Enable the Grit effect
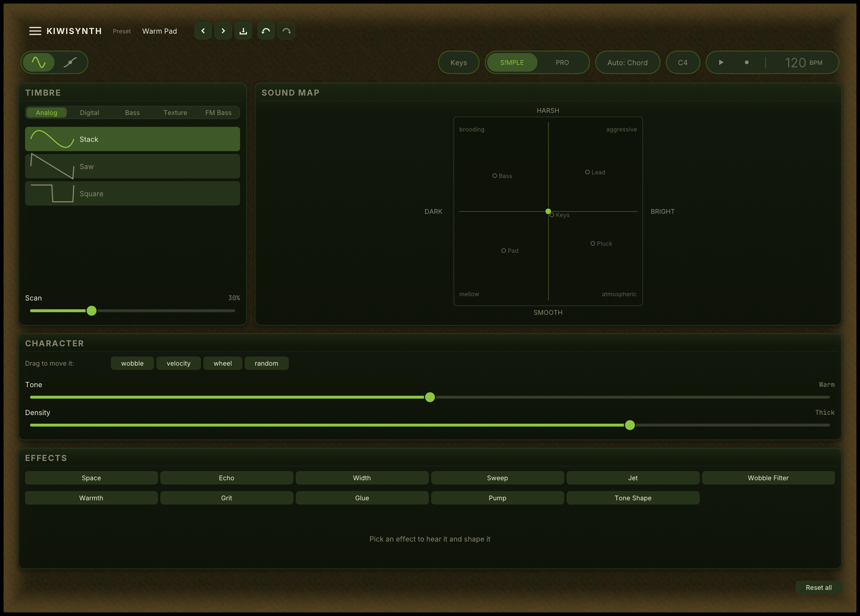This screenshot has height=616, width=860. coord(226,498)
